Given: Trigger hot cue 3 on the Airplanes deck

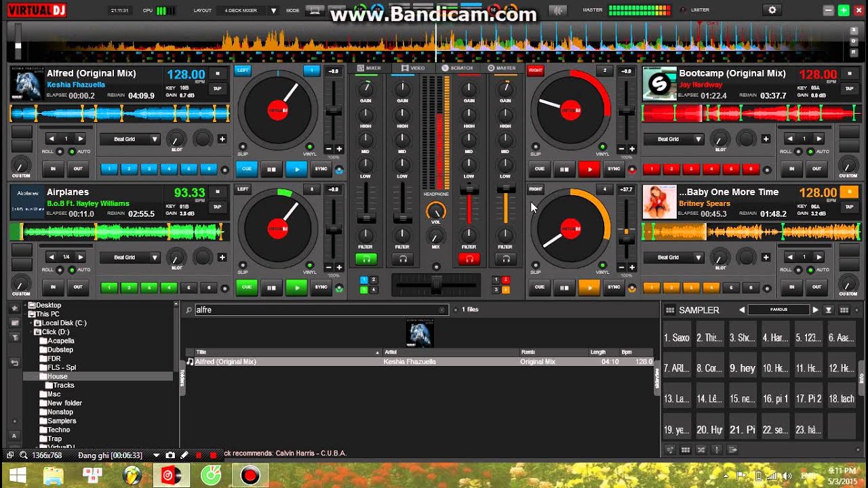Looking at the screenshot, I should (x=149, y=287).
